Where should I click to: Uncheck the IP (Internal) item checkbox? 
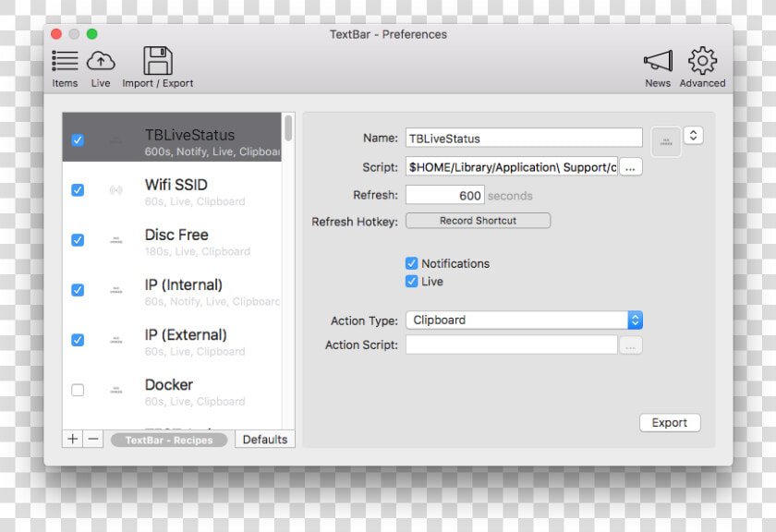78,290
